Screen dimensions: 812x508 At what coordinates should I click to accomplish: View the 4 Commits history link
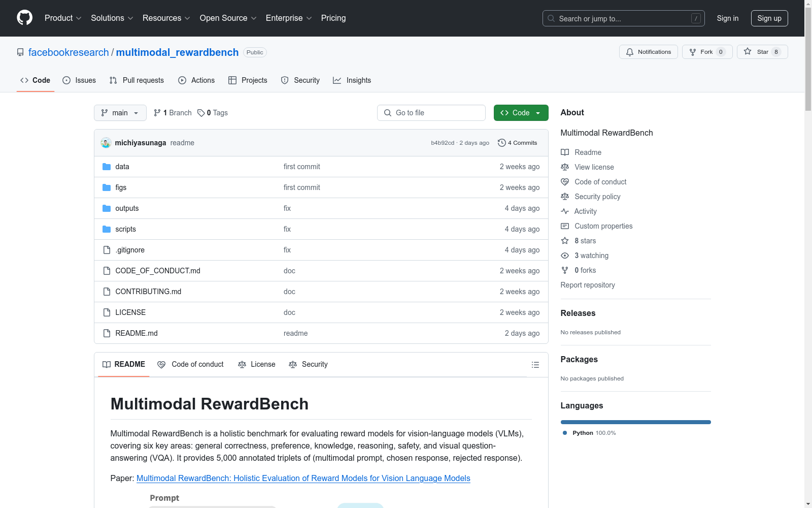pyautogui.click(x=518, y=143)
